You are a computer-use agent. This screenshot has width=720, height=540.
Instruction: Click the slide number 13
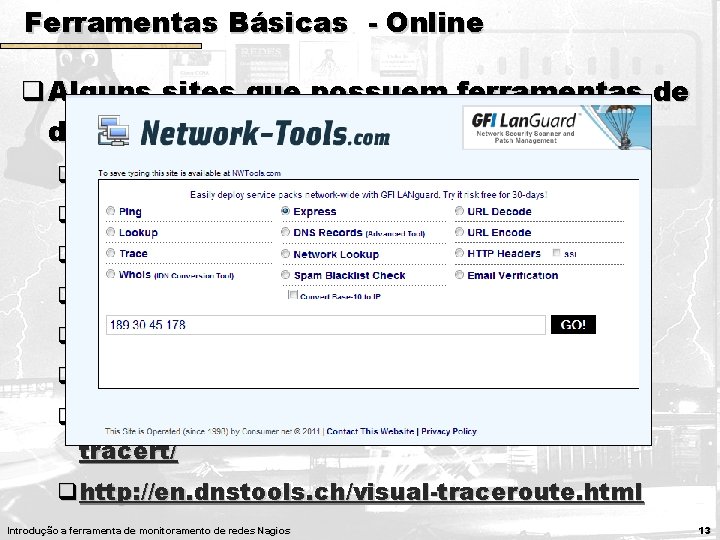(704, 530)
